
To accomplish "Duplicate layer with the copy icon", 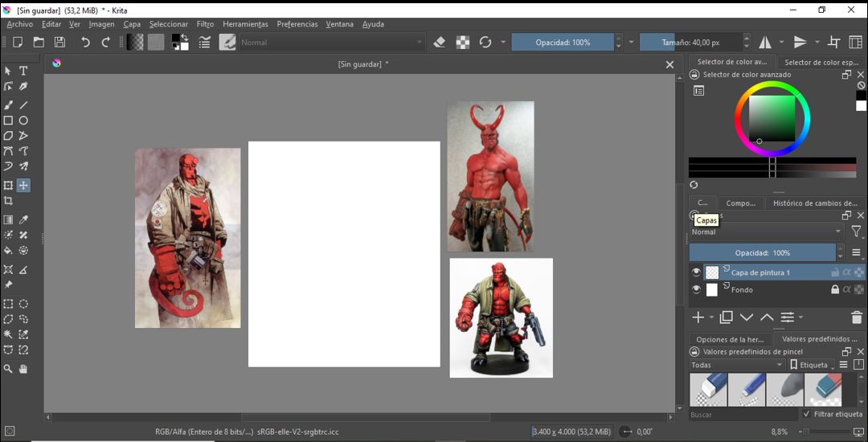I will tap(726, 317).
